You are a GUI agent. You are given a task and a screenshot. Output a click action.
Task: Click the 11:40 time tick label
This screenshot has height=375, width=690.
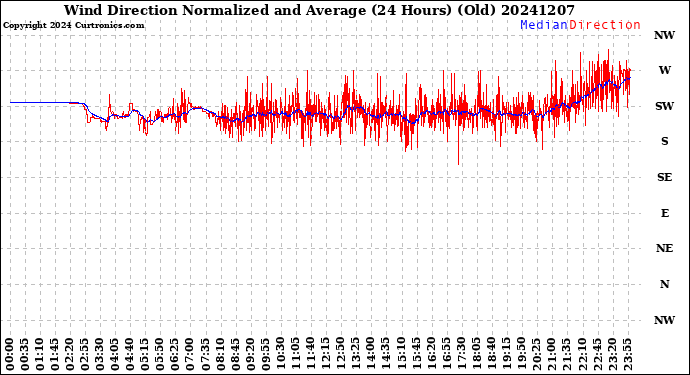pyautogui.click(x=311, y=353)
